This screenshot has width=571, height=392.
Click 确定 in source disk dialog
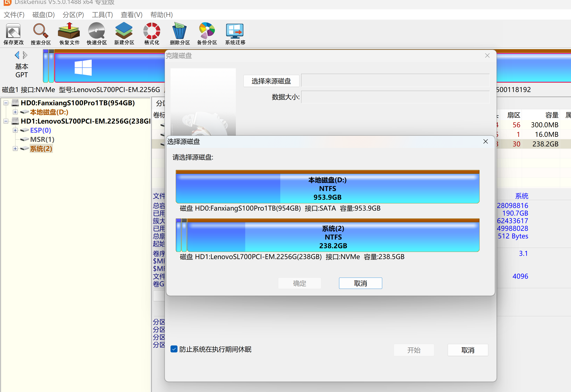[299, 283]
